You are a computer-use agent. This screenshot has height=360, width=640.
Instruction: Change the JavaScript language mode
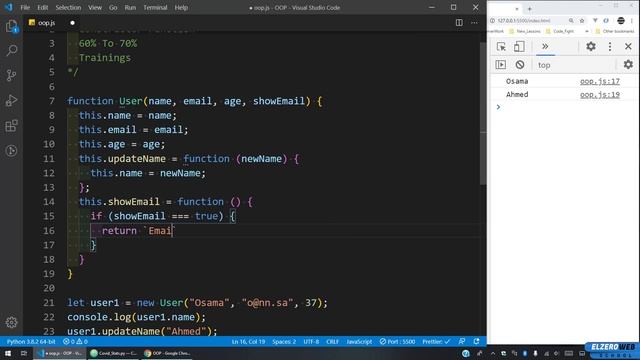359,342
